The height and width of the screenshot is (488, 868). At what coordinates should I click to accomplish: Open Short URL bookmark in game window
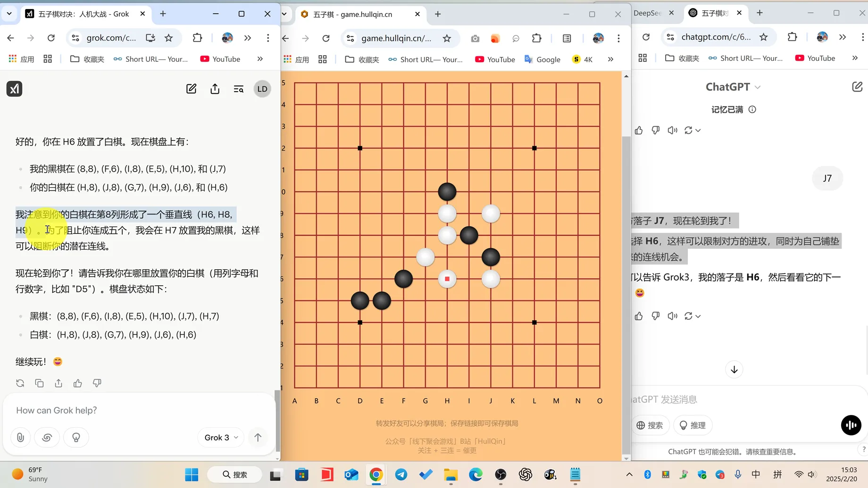(x=426, y=59)
